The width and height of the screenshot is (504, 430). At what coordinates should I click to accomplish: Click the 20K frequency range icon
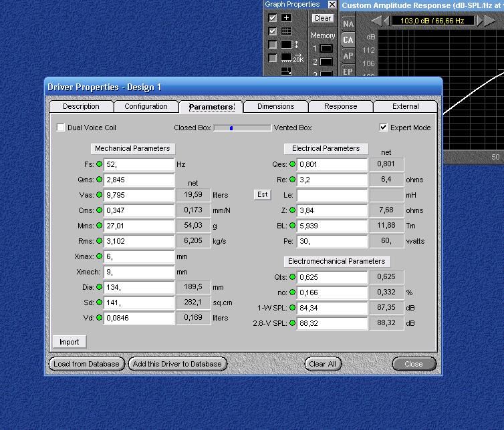[x=292, y=58]
